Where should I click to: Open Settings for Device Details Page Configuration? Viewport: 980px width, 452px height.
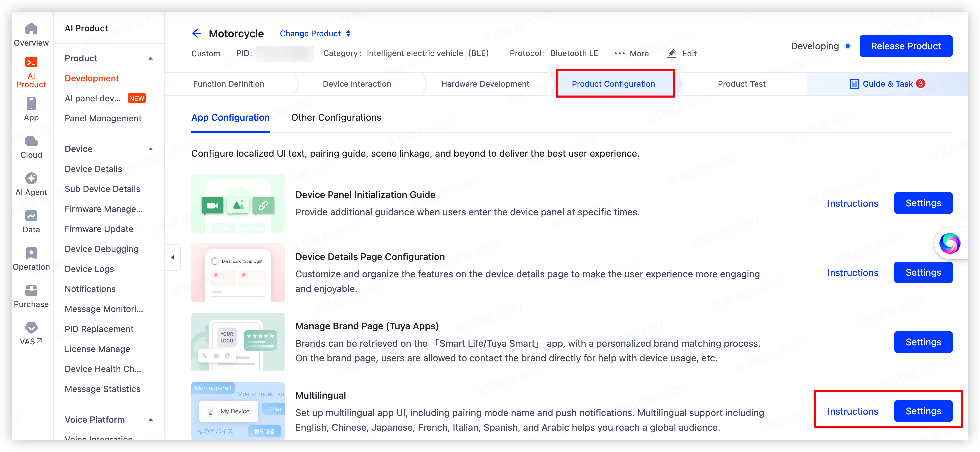923,272
